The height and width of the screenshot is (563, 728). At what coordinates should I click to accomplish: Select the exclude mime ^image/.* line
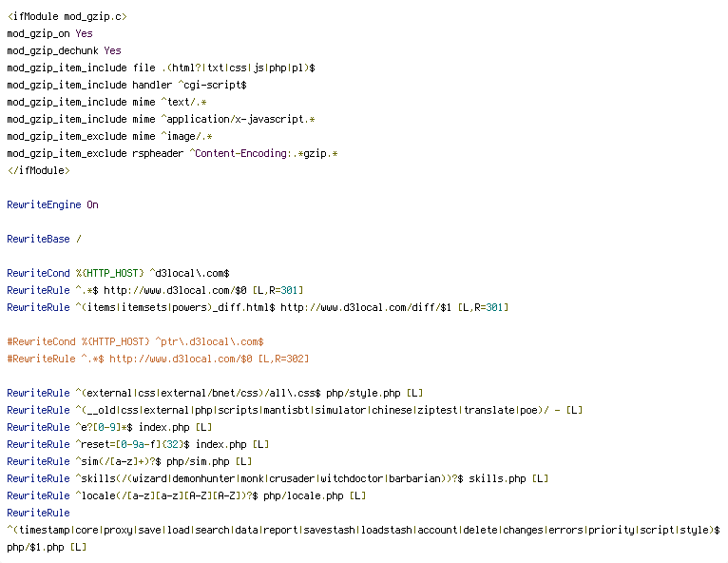[109, 137]
